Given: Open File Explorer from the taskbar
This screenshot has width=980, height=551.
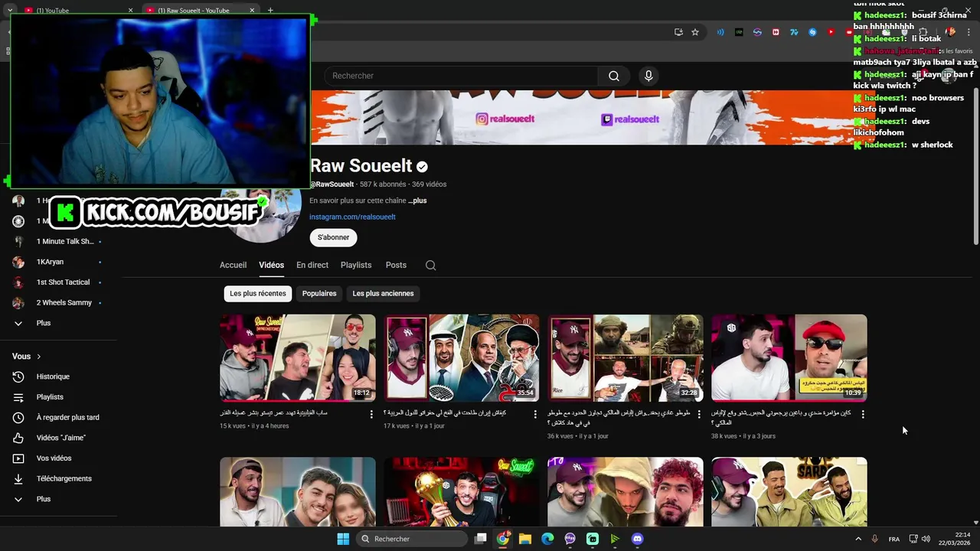Looking at the screenshot, I should point(525,539).
